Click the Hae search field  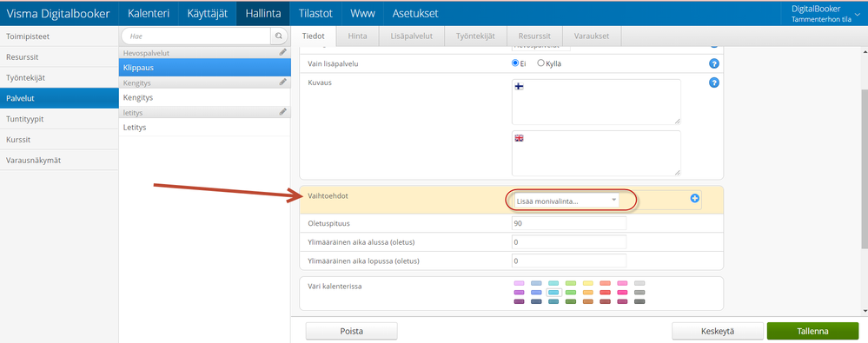point(196,36)
